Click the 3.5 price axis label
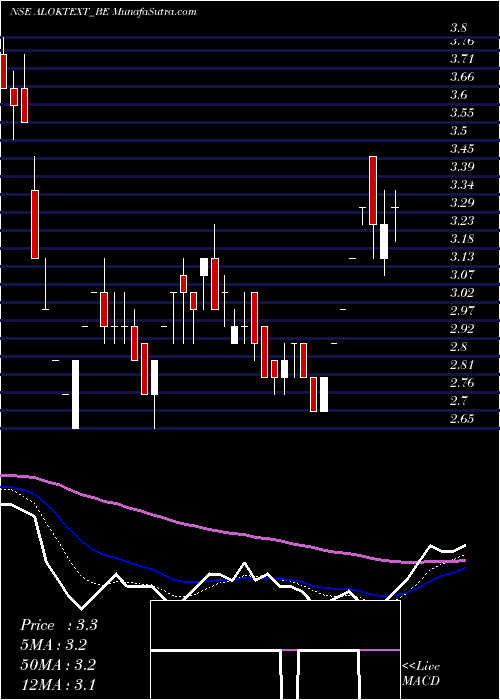The image size is (500, 700). (458, 131)
